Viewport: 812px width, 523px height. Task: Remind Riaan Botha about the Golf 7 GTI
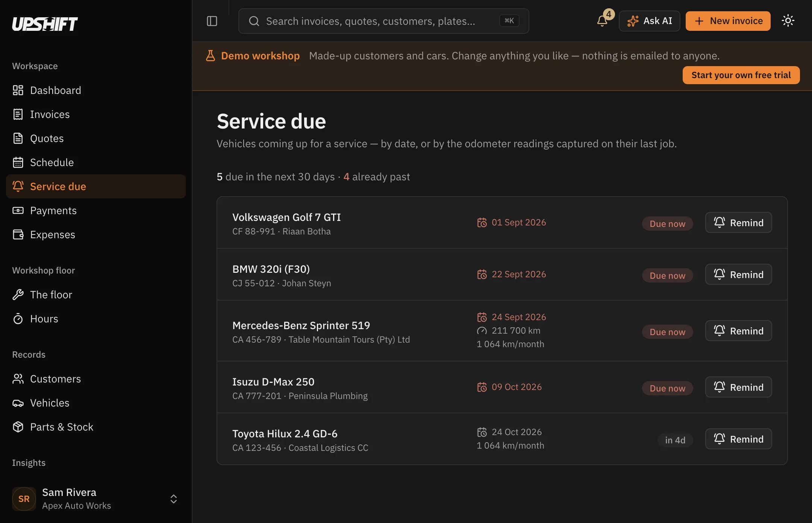click(x=738, y=223)
